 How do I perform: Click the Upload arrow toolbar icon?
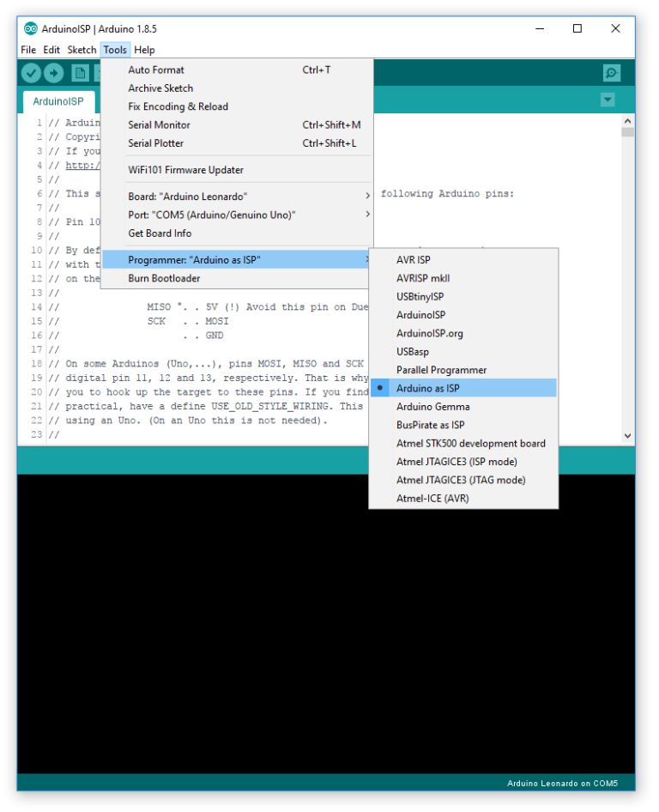(x=54, y=73)
